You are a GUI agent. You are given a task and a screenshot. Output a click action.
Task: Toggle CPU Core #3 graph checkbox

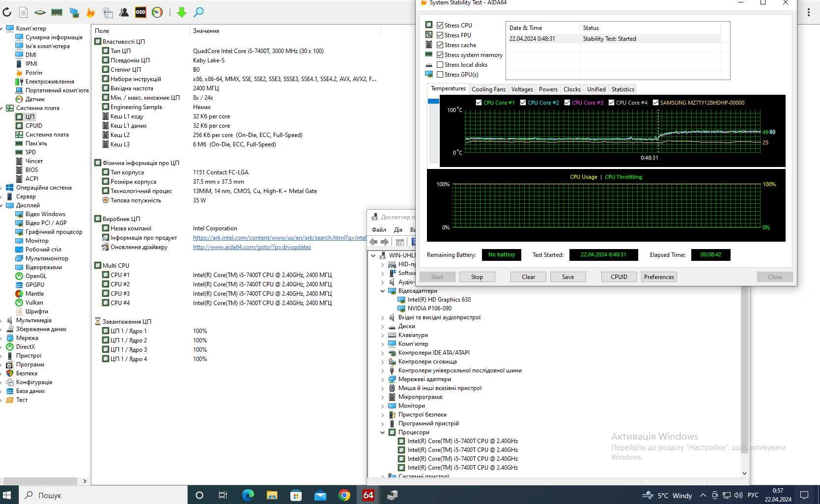pyautogui.click(x=567, y=103)
